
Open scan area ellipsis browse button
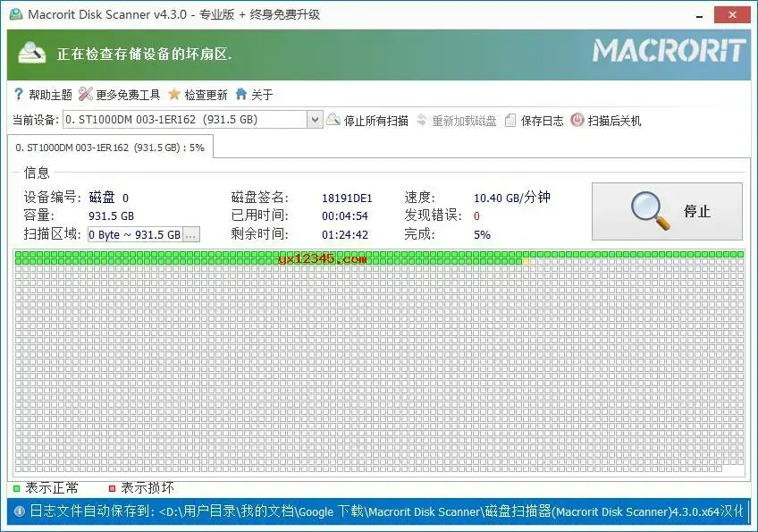191,235
